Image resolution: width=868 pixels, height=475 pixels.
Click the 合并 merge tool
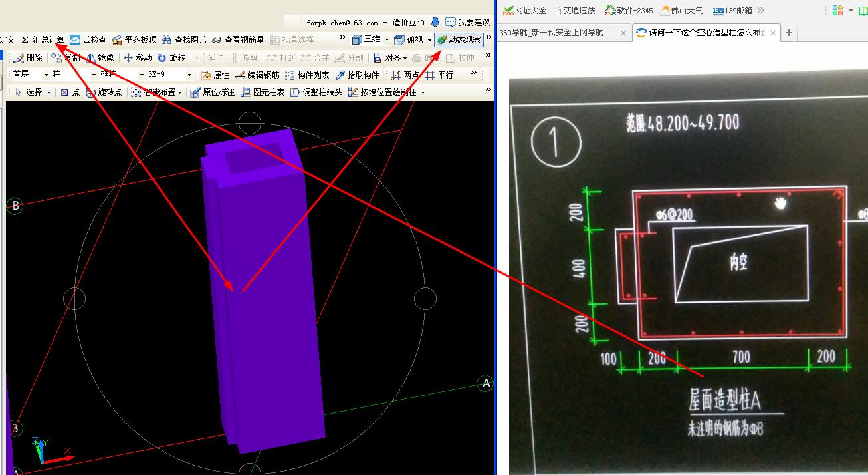point(315,58)
